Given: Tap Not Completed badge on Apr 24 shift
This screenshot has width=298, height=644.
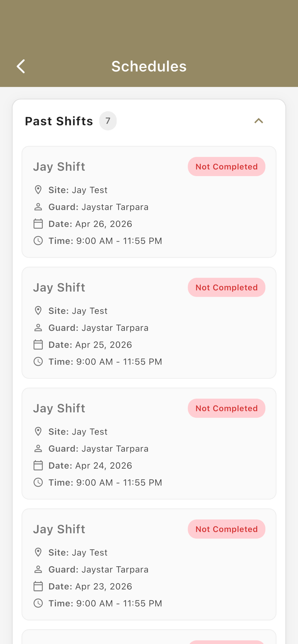Looking at the screenshot, I should (x=226, y=408).
